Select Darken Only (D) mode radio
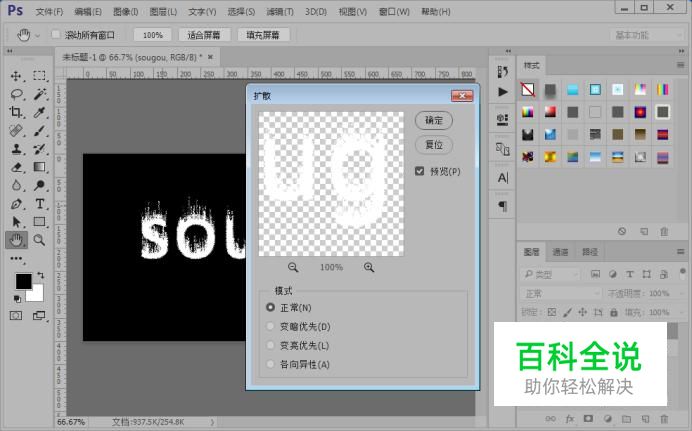 tap(271, 326)
